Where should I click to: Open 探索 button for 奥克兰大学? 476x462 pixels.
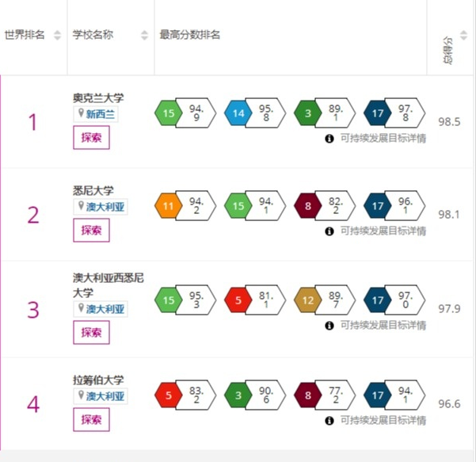pos(91,138)
